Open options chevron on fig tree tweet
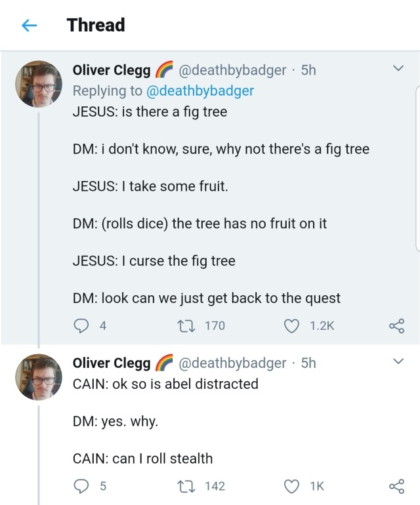Viewport: 420px width, 505px height. pos(397,68)
